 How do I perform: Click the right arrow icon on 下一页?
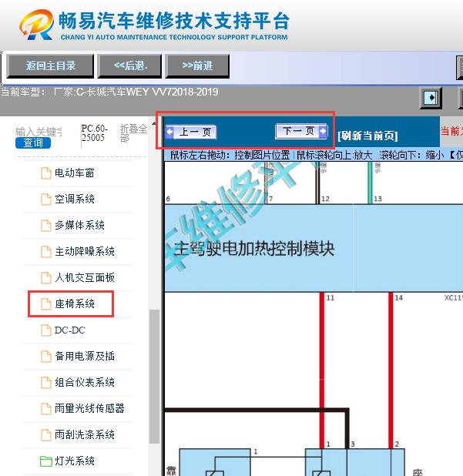tap(323, 131)
